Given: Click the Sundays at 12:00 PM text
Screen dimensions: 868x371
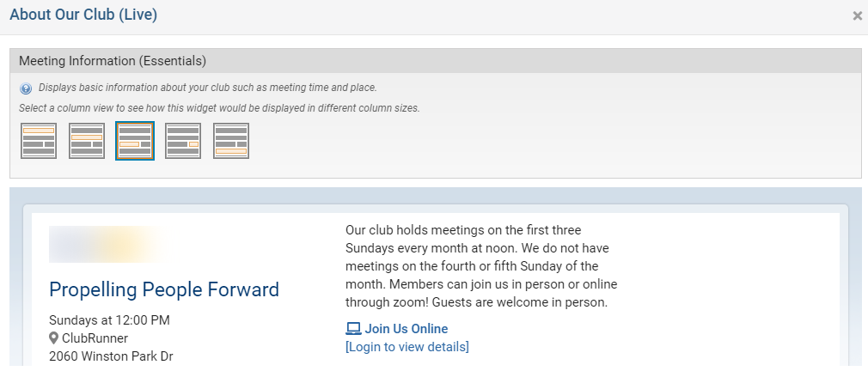Looking at the screenshot, I should tap(109, 320).
